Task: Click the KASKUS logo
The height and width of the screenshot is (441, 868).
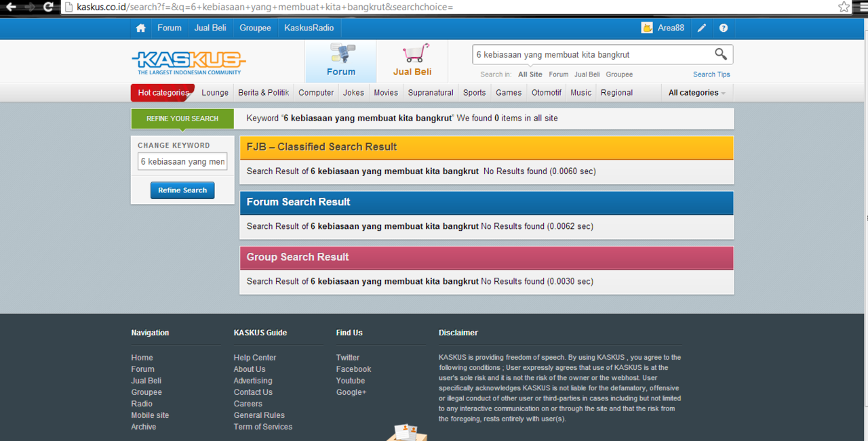Action: click(189, 62)
